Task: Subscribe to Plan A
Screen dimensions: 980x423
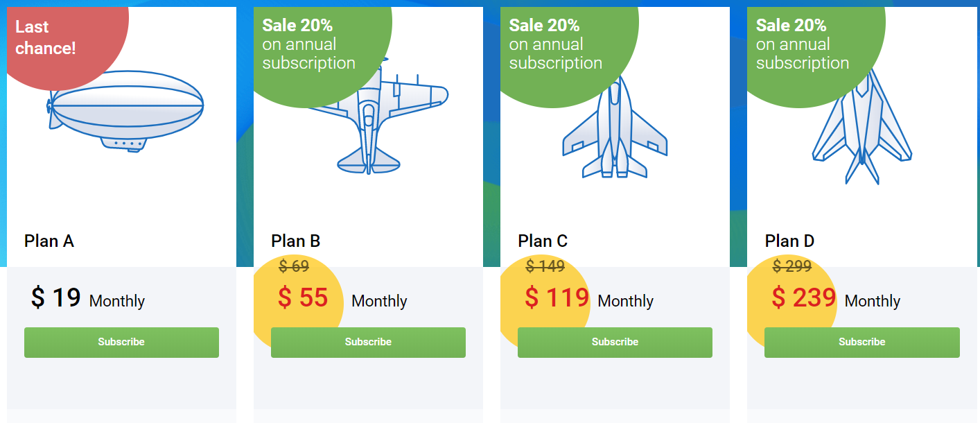Action: click(x=121, y=342)
